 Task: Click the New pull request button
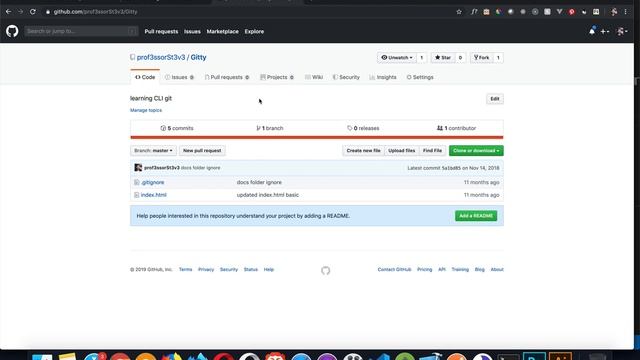coord(202,151)
